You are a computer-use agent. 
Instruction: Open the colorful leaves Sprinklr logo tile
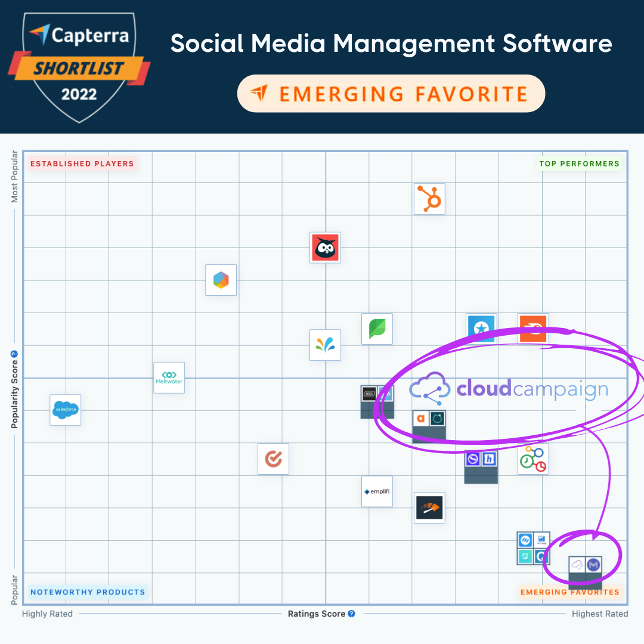click(x=326, y=345)
